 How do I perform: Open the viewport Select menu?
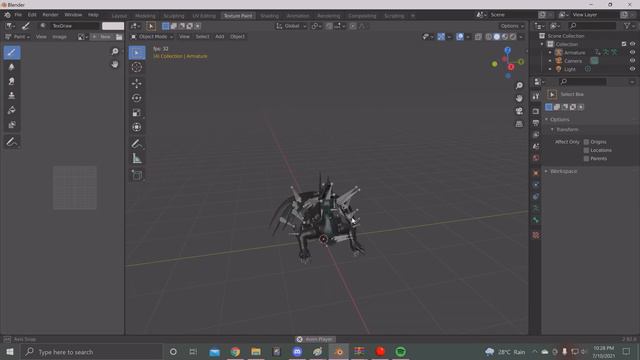(x=202, y=37)
